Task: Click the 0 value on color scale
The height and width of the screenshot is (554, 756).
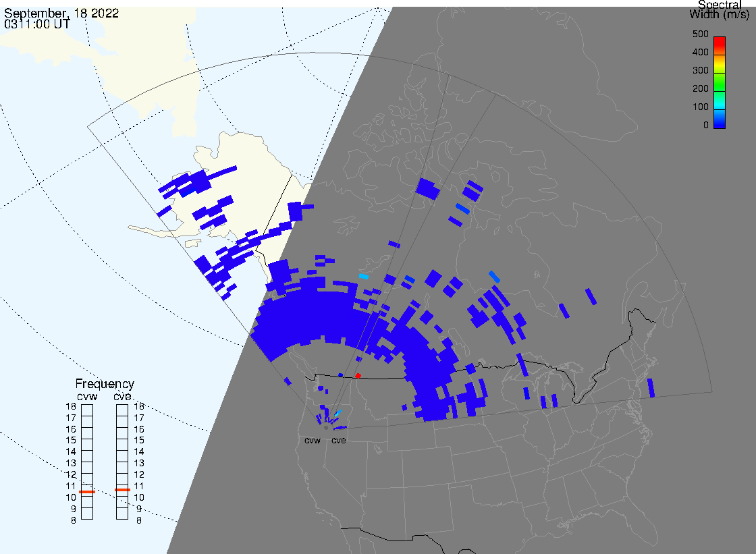Action: tap(706, 126)
